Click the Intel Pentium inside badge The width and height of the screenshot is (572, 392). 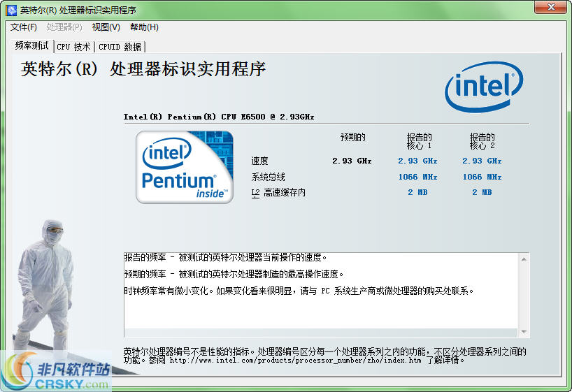(x=185, y=167)
